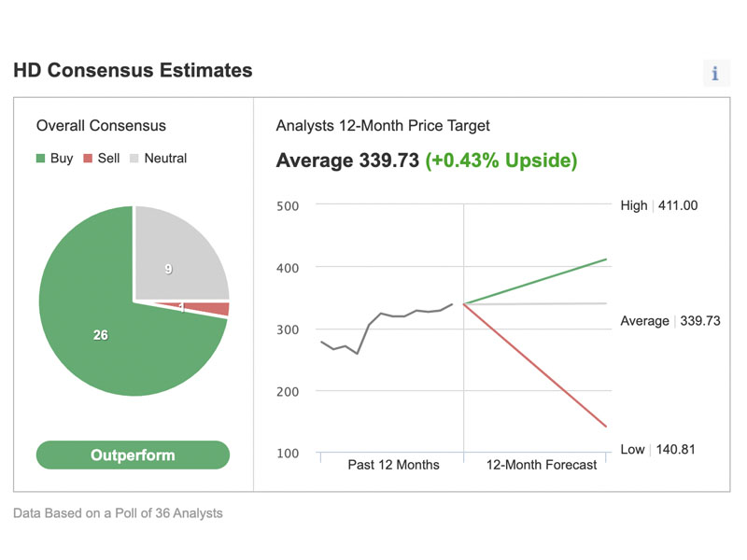Click the +0.43% Upside text
This screenshot has height=560, width=747.
[x=501, y=161]
